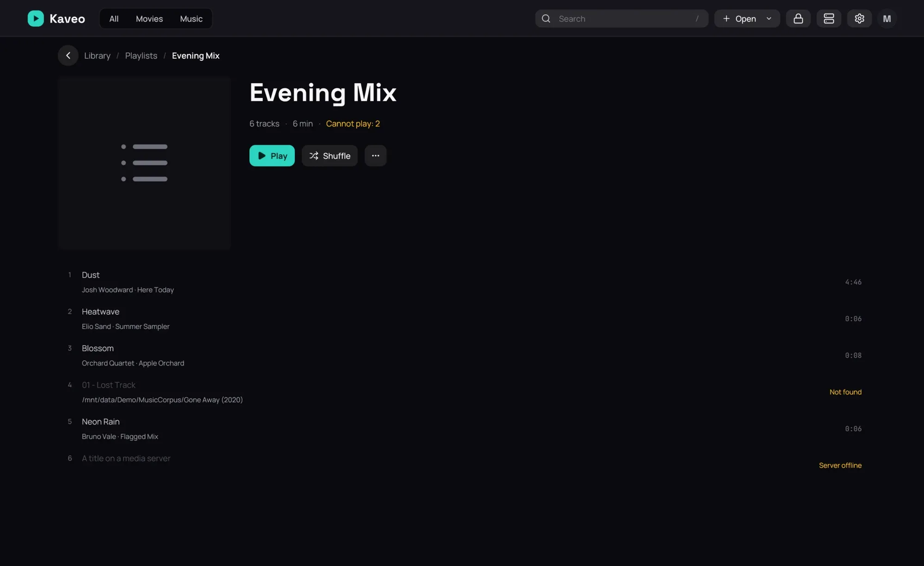Play the Evening Mix playlist

point(272,156)
